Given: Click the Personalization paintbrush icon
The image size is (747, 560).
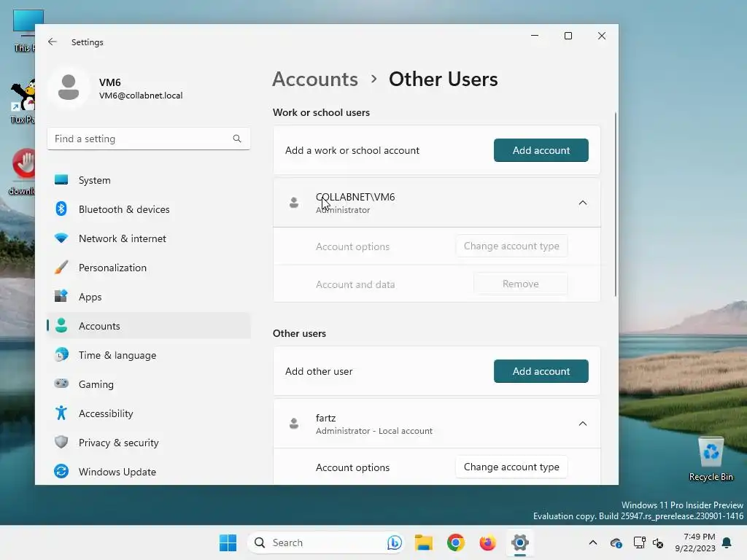Looking at the screenshot, I should [x=61, y=267].
